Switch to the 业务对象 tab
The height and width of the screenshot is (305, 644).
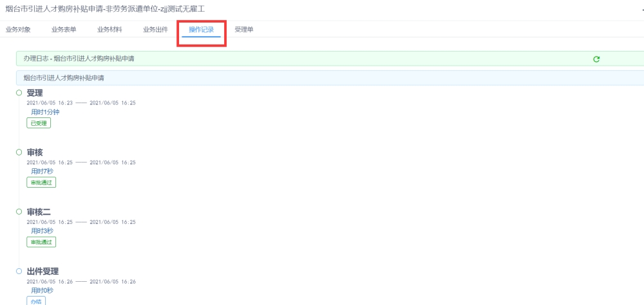(18, 30)
